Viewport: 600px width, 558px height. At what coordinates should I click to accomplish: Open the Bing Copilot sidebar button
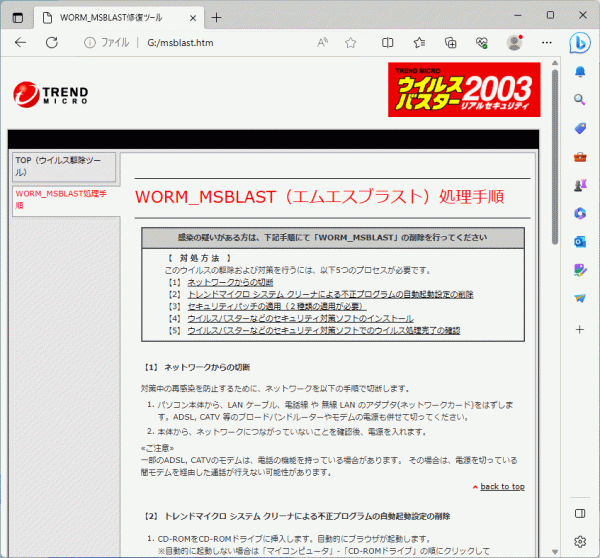(x=580, y=43)
